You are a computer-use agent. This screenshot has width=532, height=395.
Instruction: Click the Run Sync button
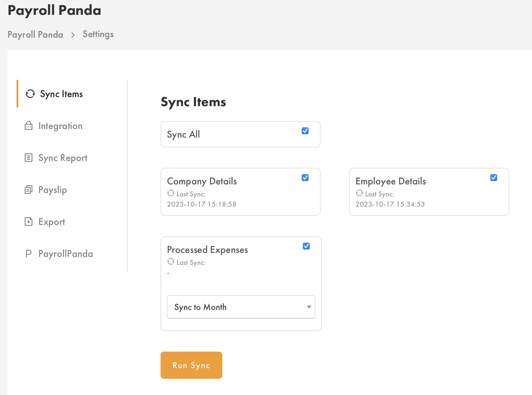[x=191, y=365]
